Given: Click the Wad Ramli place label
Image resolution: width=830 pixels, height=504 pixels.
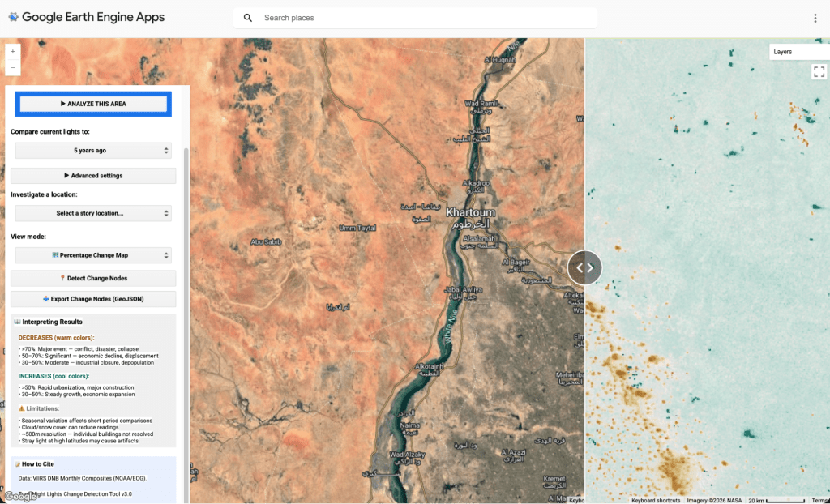Looking at the screenshot, I should [x=481, y=104].
